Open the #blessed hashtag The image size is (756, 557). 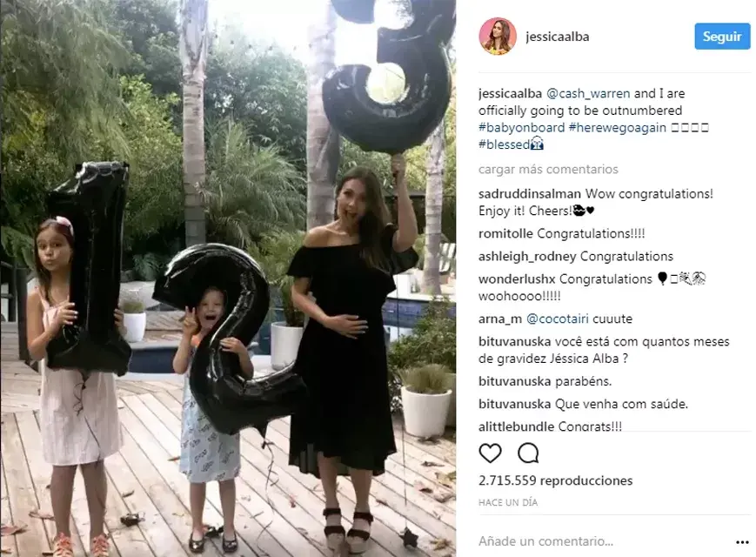pyautogui.click(x=504, y=144)
